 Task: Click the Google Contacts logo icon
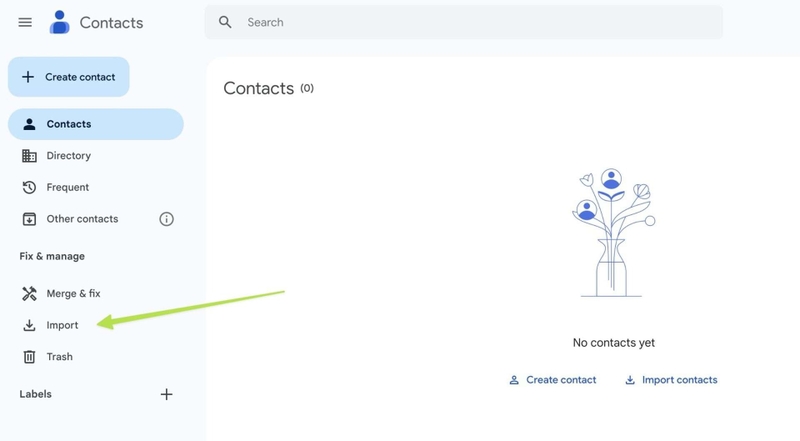pyautogui.click(x=60, y=22)
